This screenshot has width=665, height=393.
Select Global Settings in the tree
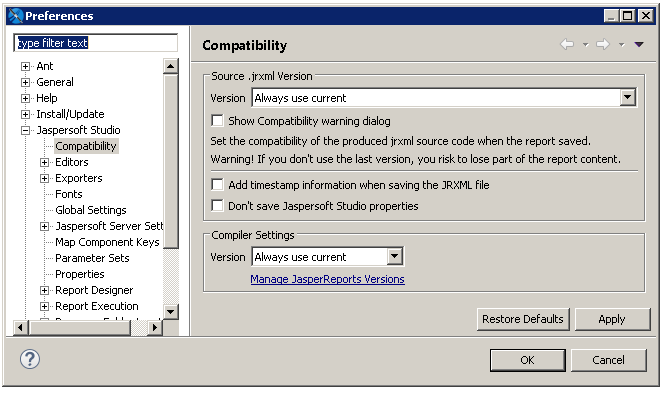pos(91,210)
